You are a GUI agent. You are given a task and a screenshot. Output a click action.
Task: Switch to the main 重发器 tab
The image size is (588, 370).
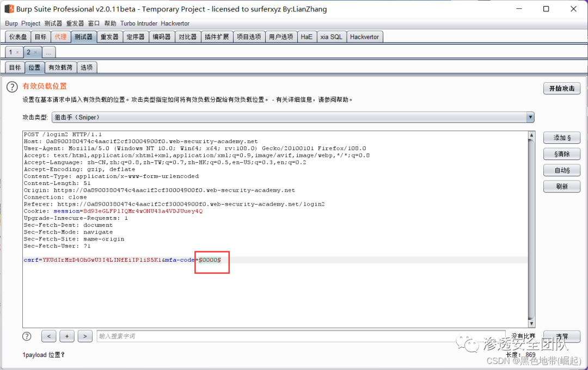click(109, 37)
